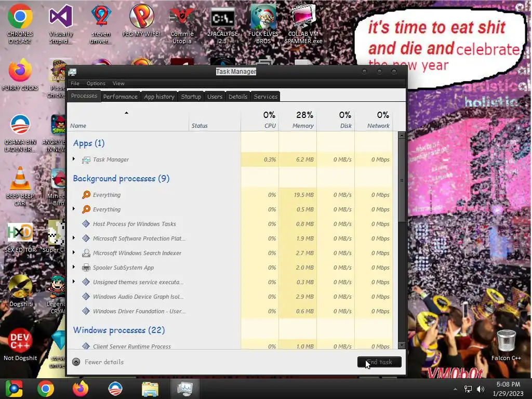Click the Task Manager taskbar button
Viewport: 532px width, 399px height.
[x=184, y=389]
